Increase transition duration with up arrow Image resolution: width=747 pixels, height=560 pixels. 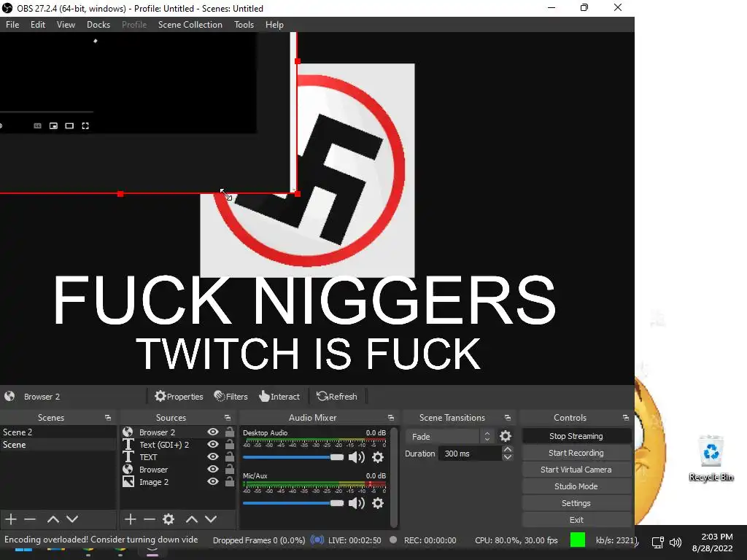pos(508,449)
